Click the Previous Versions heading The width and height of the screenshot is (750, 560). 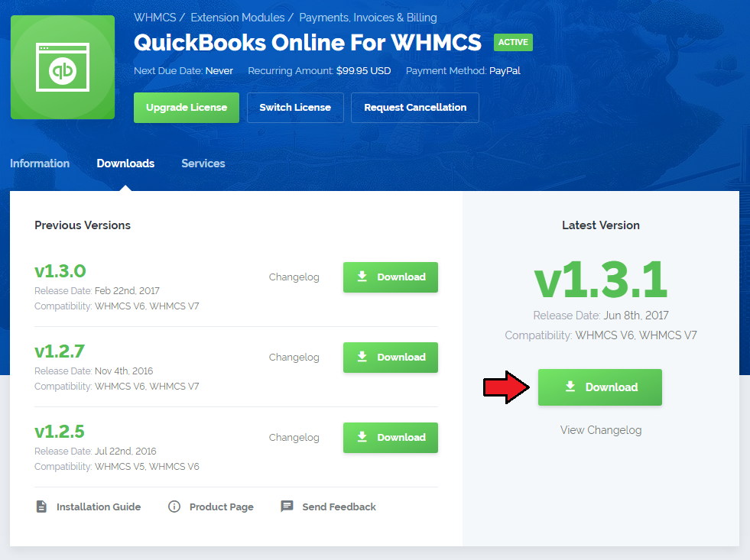click(x=83, y=225)
